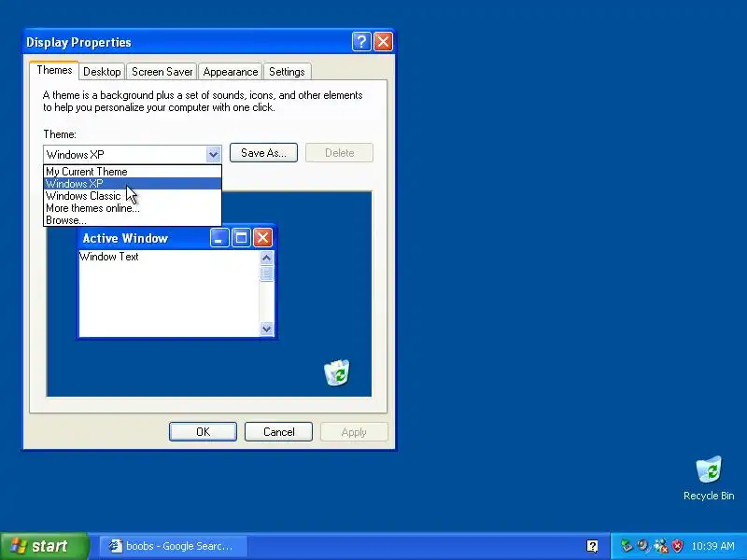Open the Windows Messenger tray icon
Image resolution: width=747 pixels, height=560 pixels.
(x=660, y=546)
